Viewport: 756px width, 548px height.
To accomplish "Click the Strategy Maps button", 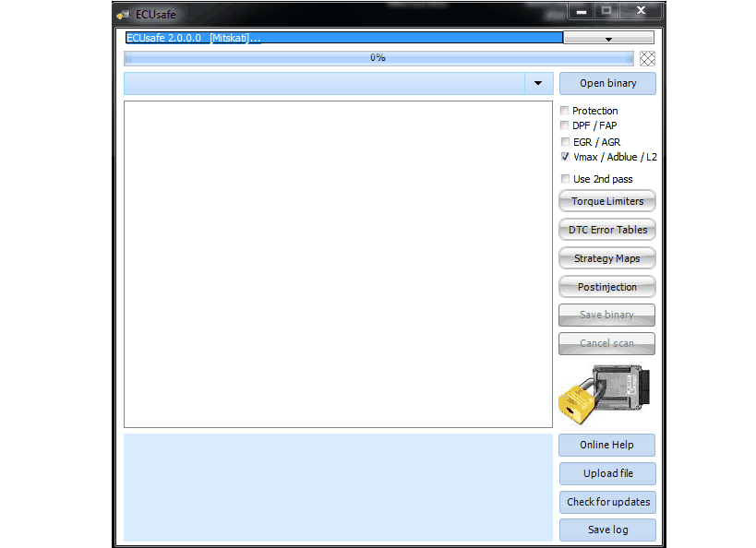I will (607, 258).
